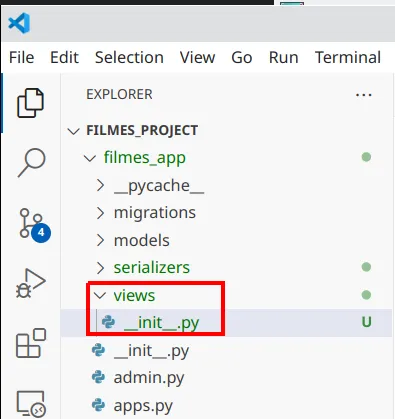
Task: Open the View menu
Action: 198,57
